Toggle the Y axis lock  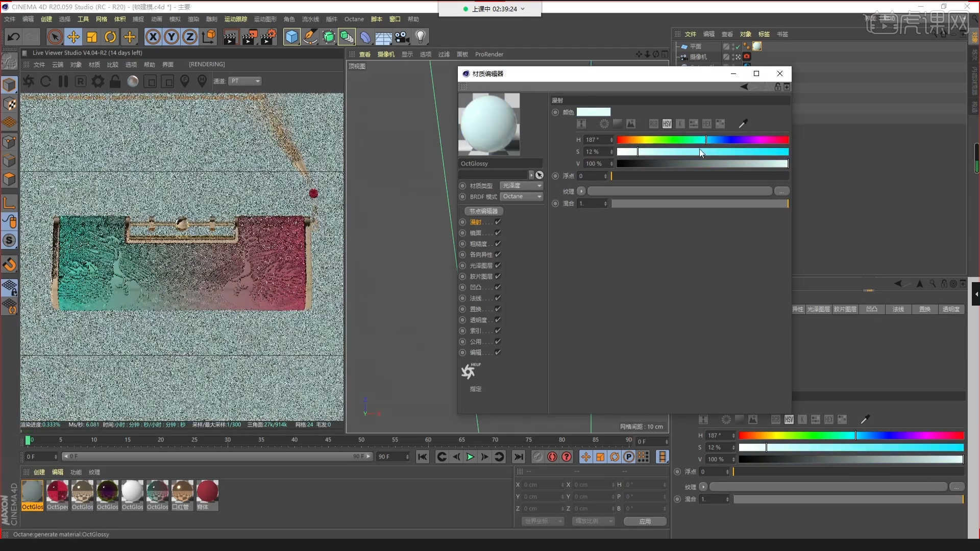click(171, 37)
